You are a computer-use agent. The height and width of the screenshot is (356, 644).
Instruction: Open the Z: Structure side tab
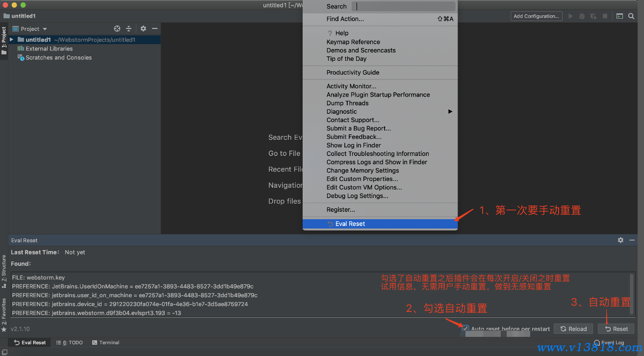[x=4, y=271]
